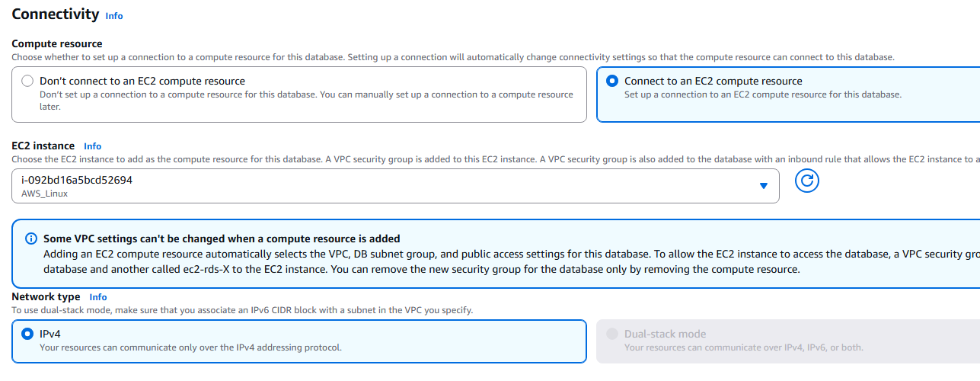Viewport: 980px width, 381px height.
Task: Open Info link next to Network type
Action: [98, 297]
